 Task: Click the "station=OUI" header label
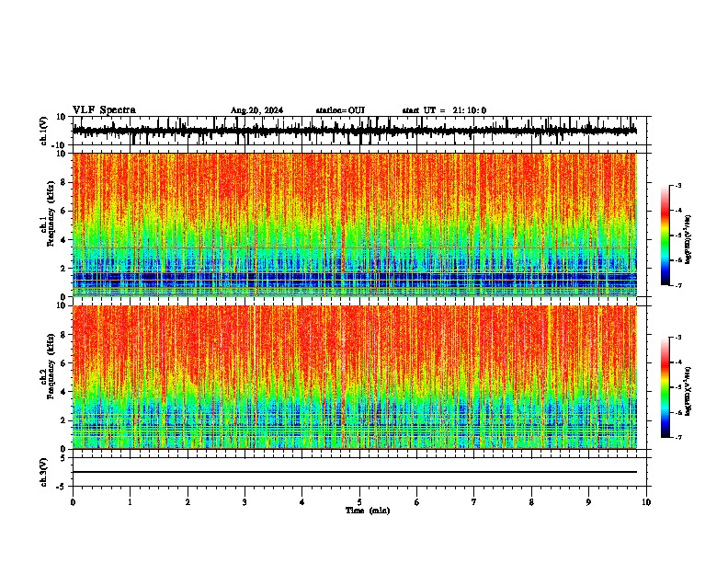(340, 110)
